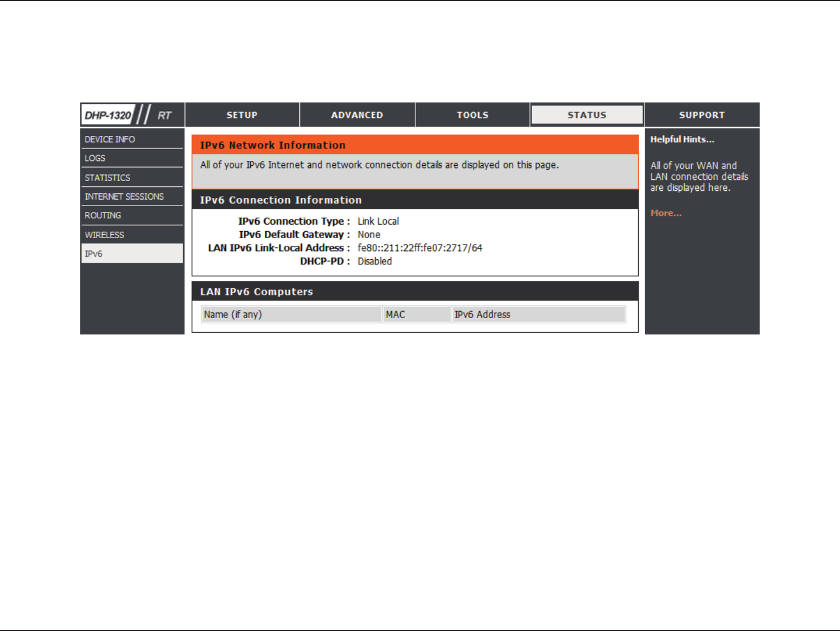Click the IPv6 Address column header
Viewport: 840px width, 631px height.
click(x=539, y=315)
